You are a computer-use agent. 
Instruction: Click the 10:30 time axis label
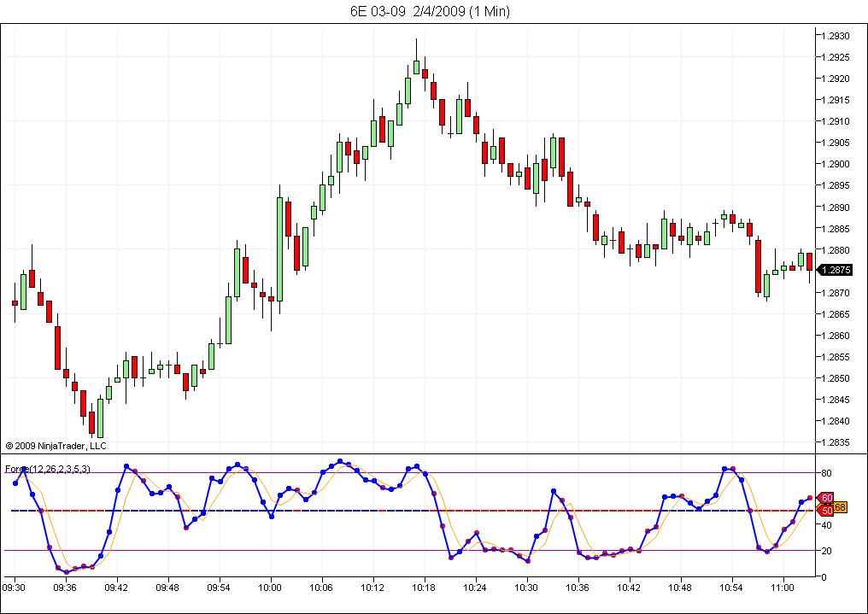coord(526,588)
